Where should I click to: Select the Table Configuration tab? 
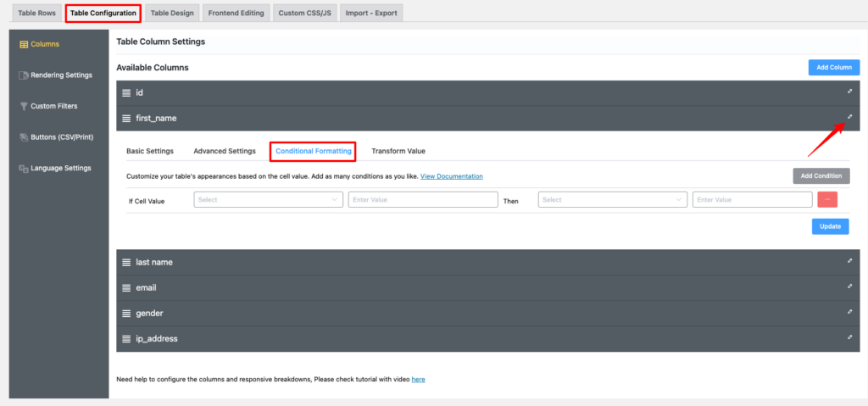[103, 14]
